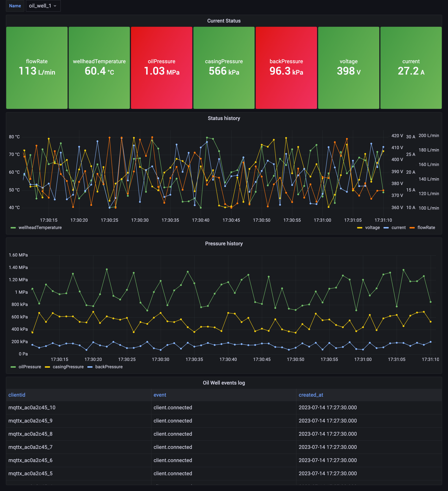Click the 420 V axis label
Screen dimensions: 448x491
[x=397, y=136]
